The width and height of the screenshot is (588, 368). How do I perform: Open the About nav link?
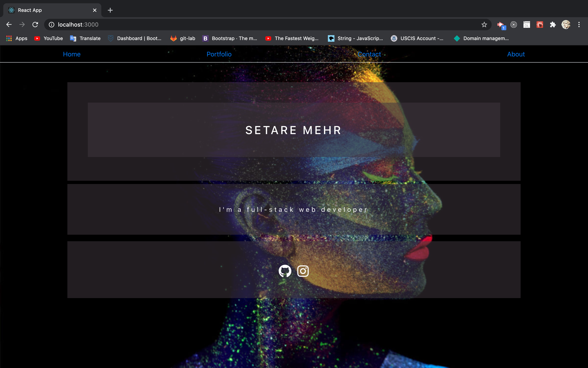coord(516,54)
